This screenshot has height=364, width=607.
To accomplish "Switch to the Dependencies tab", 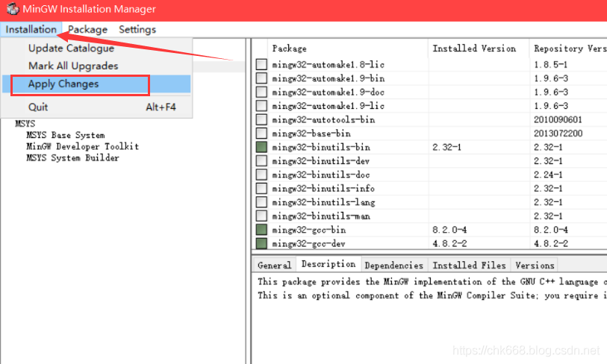I will (x=394, y=266).
